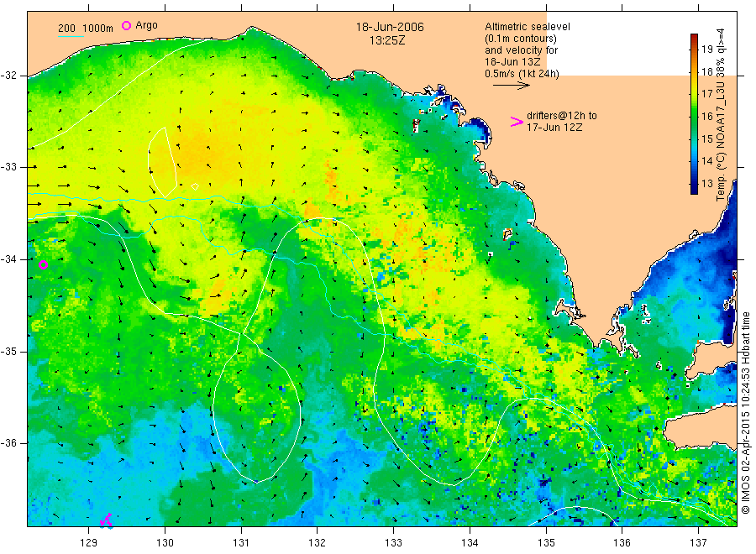Click the '0.5m/s (1kt 24h)' text
The image size is (756, 554).
pos(522,74)
